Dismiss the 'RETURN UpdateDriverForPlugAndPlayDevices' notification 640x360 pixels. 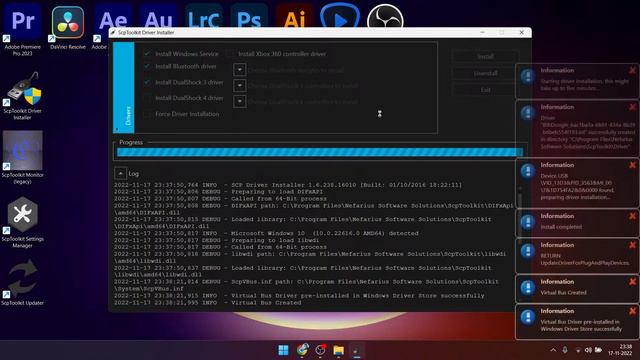point(632,245)
